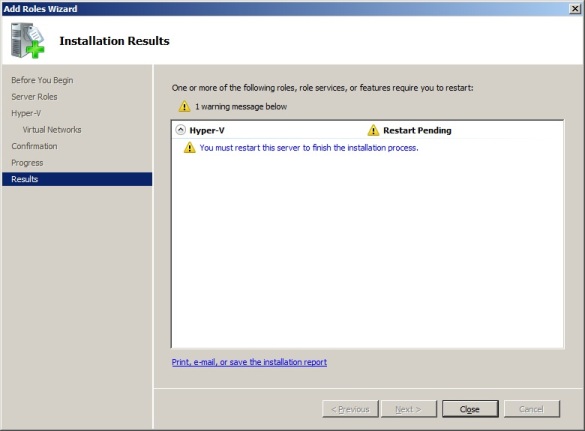
Task: Click the Next button
Action: 409,409
